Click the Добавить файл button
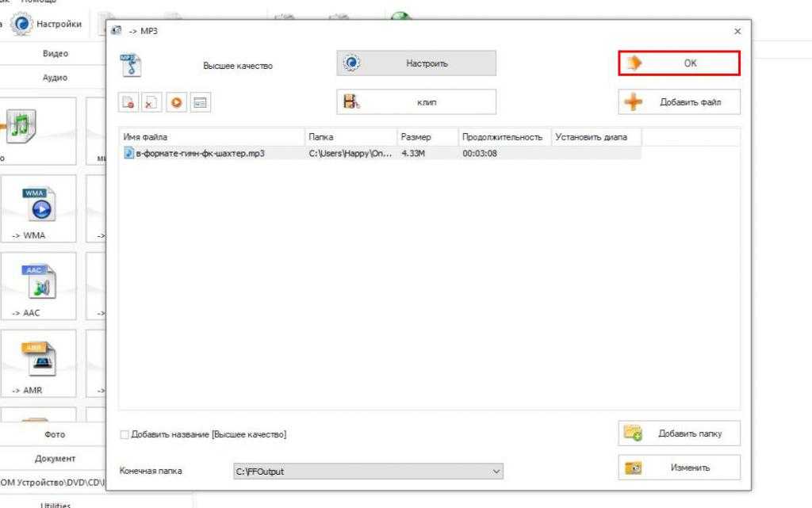This screenshot has height=508, width=812. coord(679,102)
